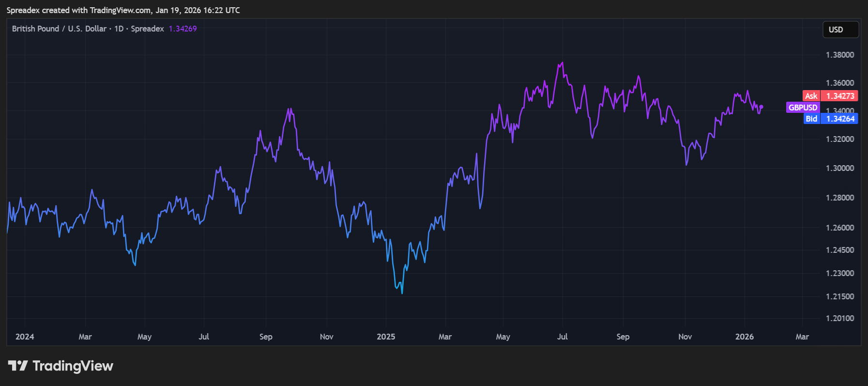
Task: Click the 1.38000 price axis label
Action: pos(840,55)
